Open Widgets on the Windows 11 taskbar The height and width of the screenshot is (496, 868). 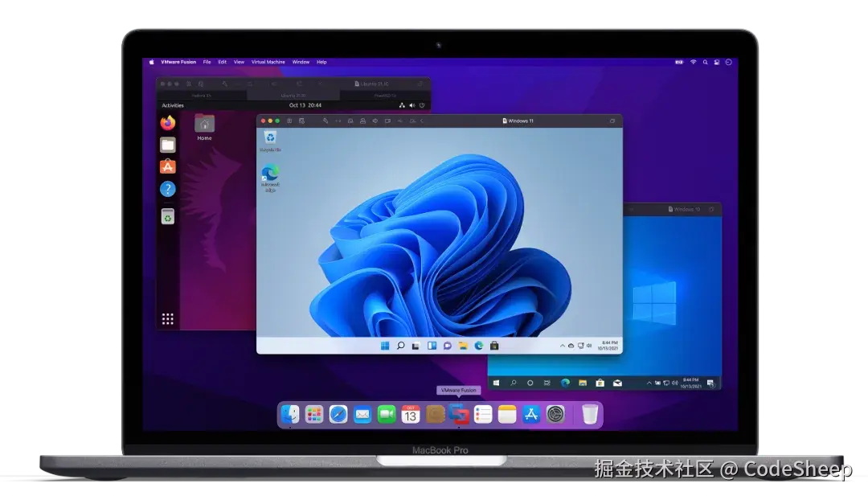(x=432, y=346)
